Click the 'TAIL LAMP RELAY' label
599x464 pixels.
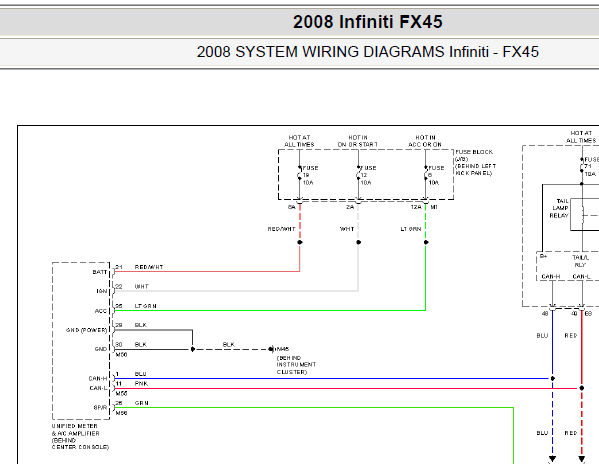(x=559, y=208)
